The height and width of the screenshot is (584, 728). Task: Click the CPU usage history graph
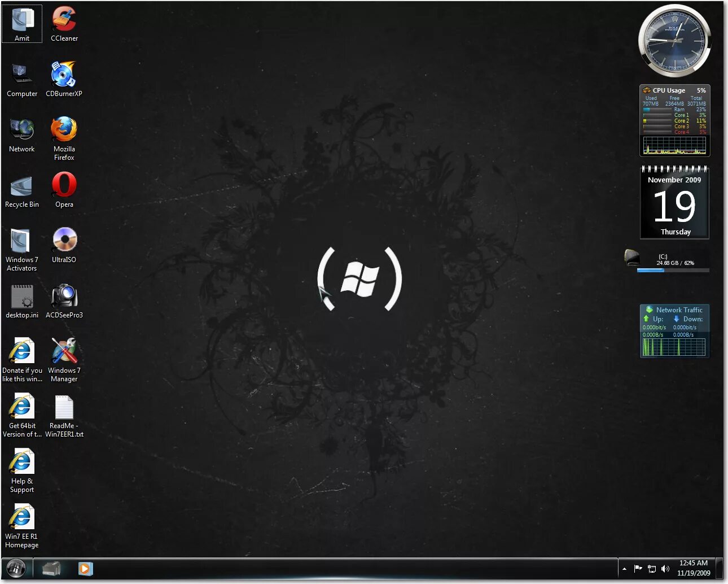[x=674, y=146]
